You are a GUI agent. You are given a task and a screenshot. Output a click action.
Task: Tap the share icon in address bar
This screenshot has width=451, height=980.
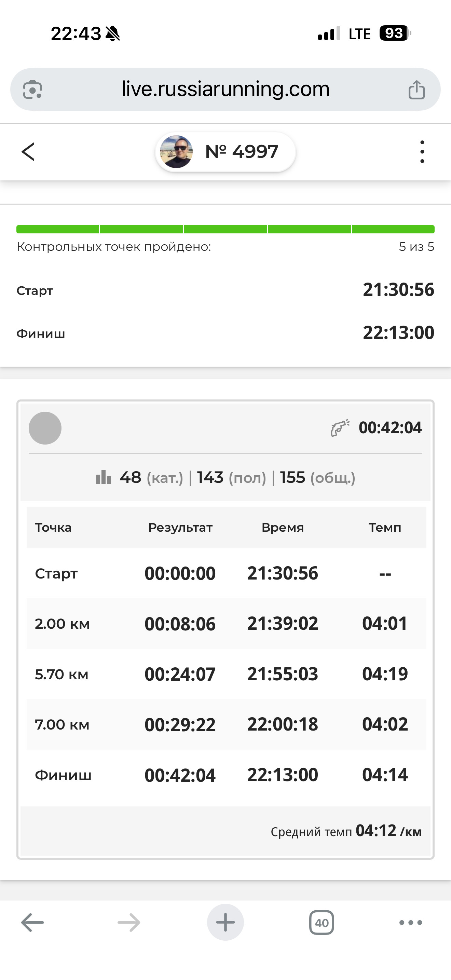[416, 90]
